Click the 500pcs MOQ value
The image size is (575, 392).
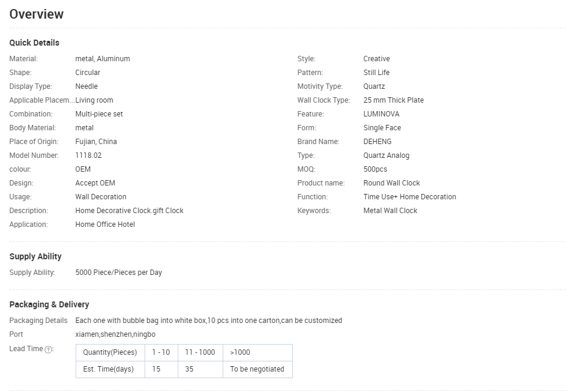375,169
